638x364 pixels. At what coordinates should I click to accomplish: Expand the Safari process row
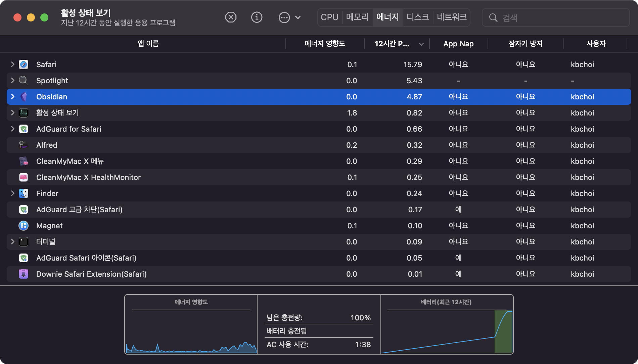[x=12, y=64]
